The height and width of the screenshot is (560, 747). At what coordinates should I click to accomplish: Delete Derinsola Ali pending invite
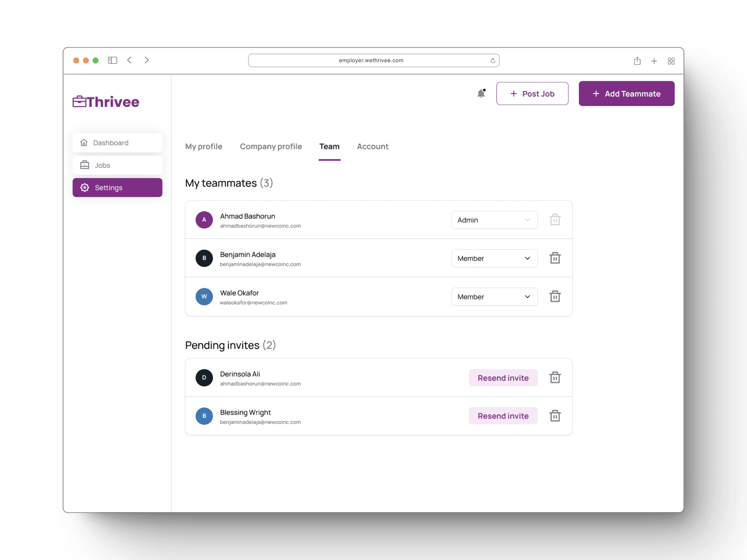click(x=555, y=377)
